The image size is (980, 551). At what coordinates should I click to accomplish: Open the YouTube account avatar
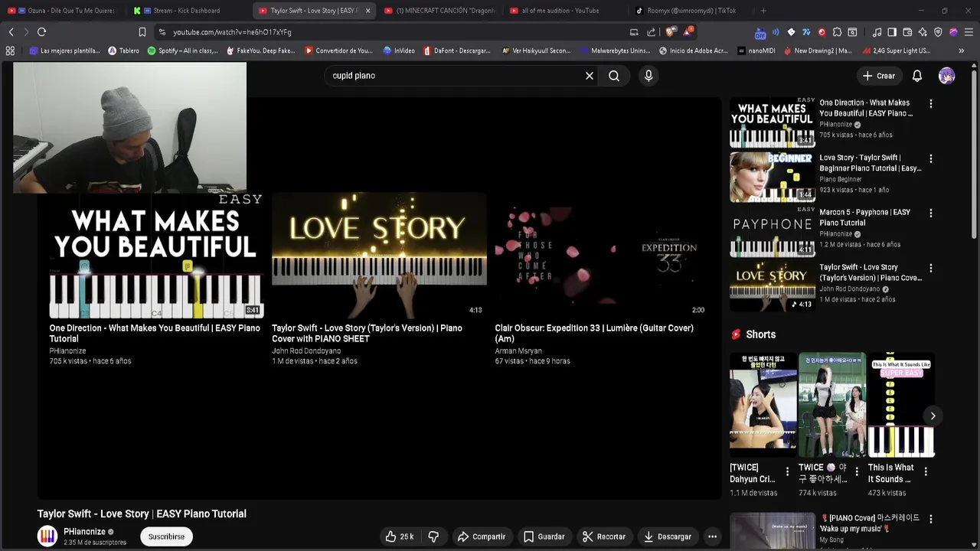[x=947, y=76]
